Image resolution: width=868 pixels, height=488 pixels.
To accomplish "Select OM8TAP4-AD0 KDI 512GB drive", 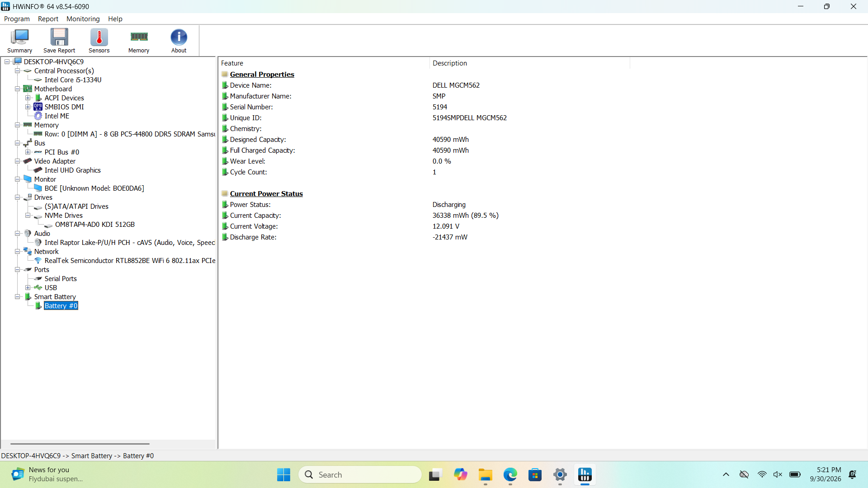I will (x=94, y=225).
